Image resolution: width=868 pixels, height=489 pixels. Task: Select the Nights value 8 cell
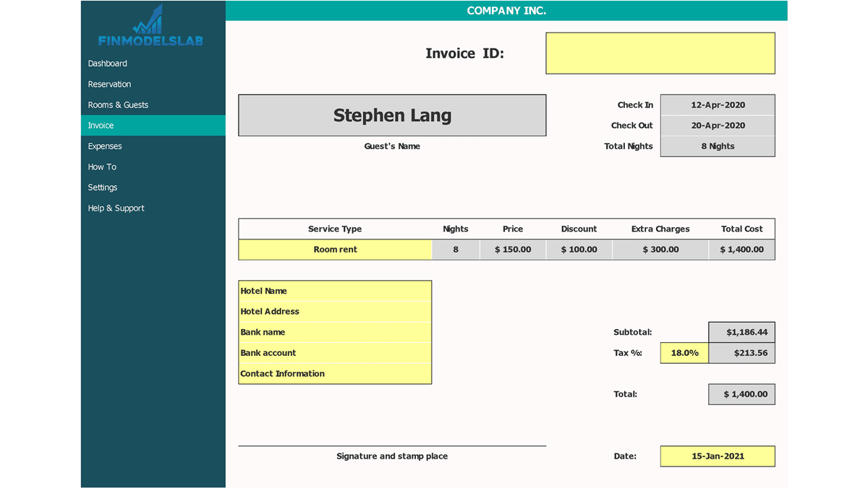(456, 250)
